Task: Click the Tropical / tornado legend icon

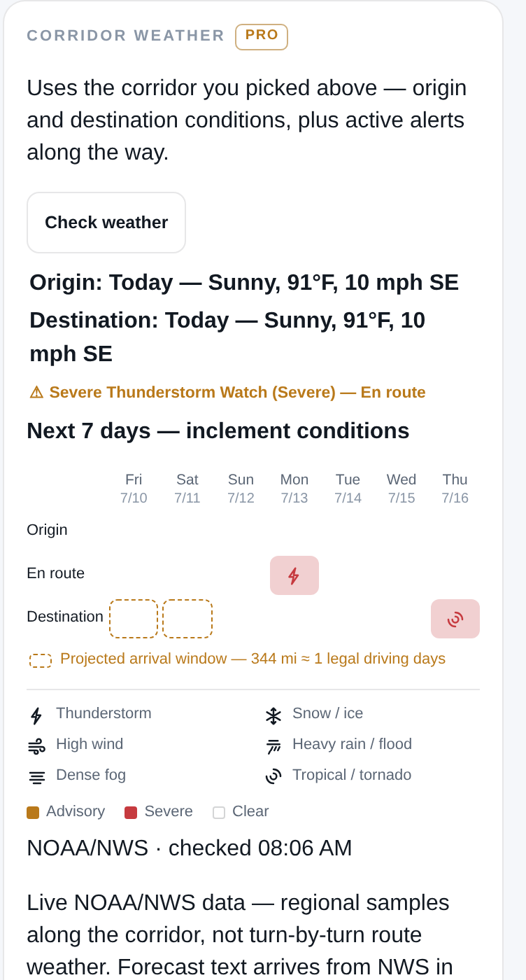Action: coord(273,776)
